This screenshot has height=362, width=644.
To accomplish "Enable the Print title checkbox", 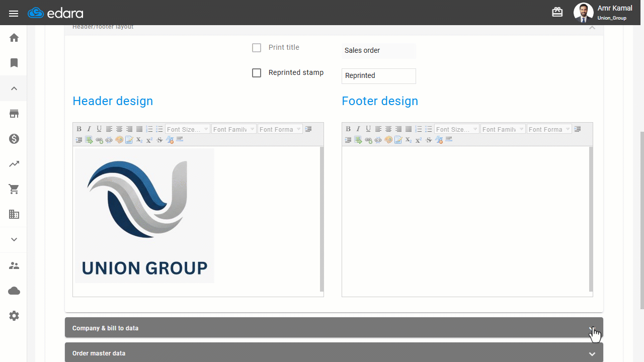I will click(x=257, y=48).
